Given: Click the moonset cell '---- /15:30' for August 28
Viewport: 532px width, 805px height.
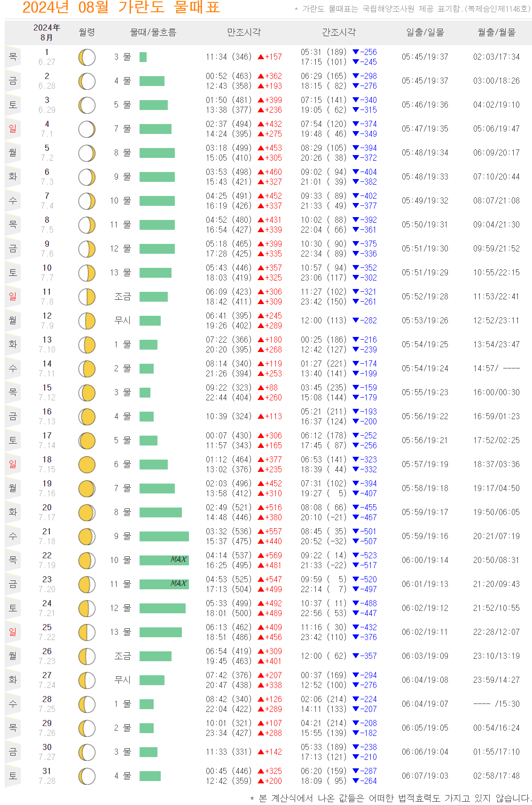Looking at the screenshot, I should [497, 704].
